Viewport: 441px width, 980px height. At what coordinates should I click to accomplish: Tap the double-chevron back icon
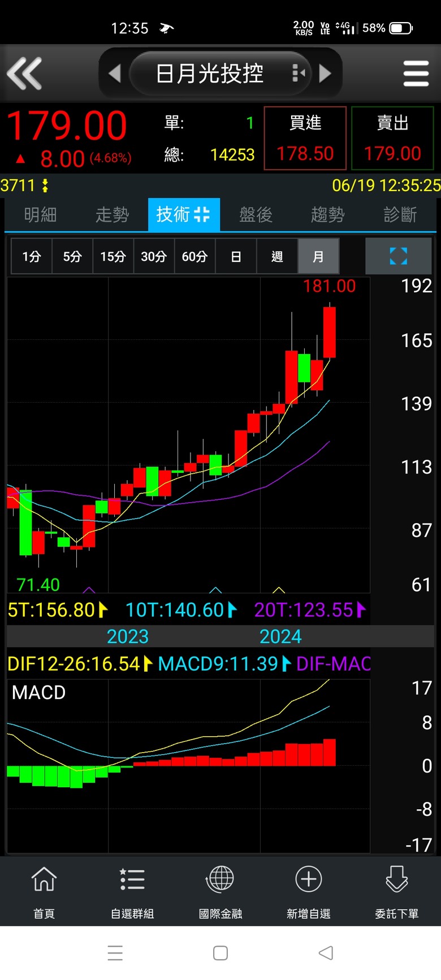[24, 74]
